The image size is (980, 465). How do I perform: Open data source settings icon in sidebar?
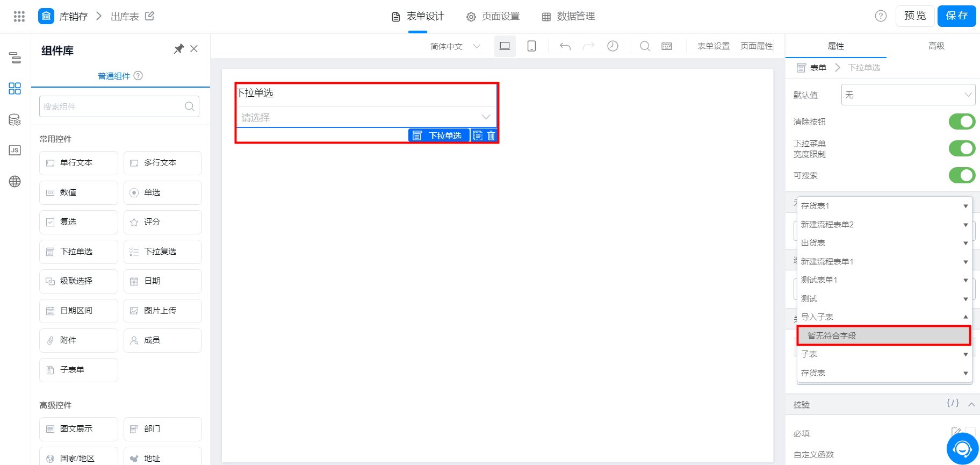(x=15, y=120)
